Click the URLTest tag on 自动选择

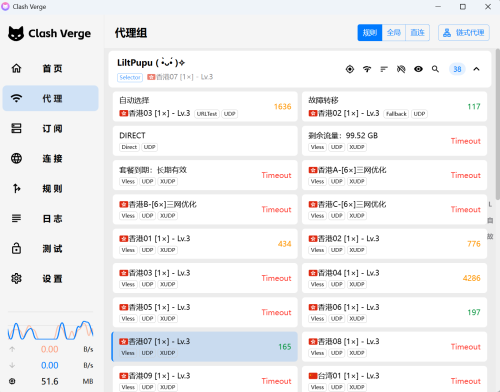point(207,114)
